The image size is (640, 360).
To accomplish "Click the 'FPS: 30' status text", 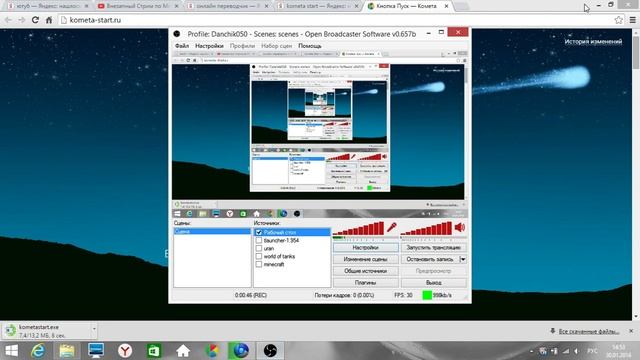I will 403,295.
